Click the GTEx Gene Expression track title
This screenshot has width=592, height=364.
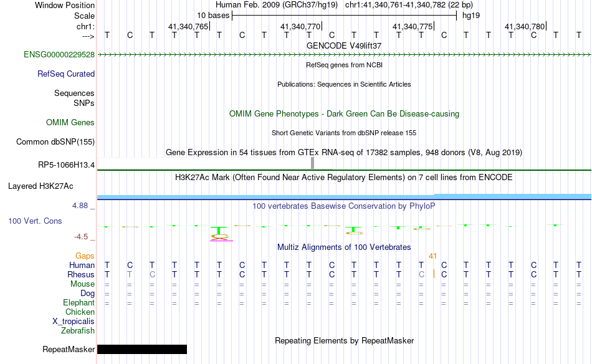[344, 153]
